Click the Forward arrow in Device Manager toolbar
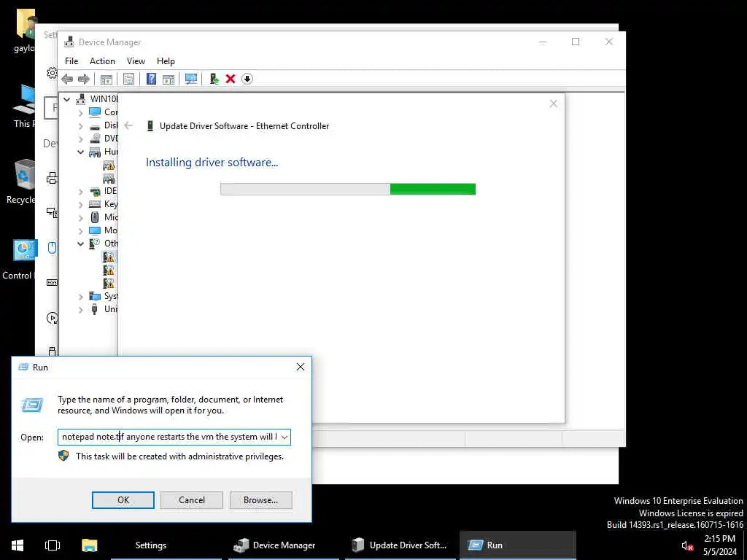Viewport: 747px width, 560px height. (83, 79)
